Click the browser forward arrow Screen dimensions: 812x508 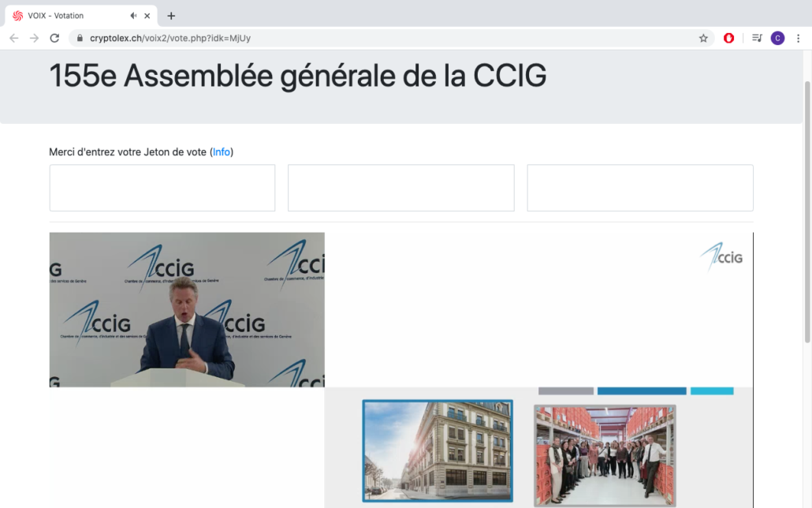[34, 38]
